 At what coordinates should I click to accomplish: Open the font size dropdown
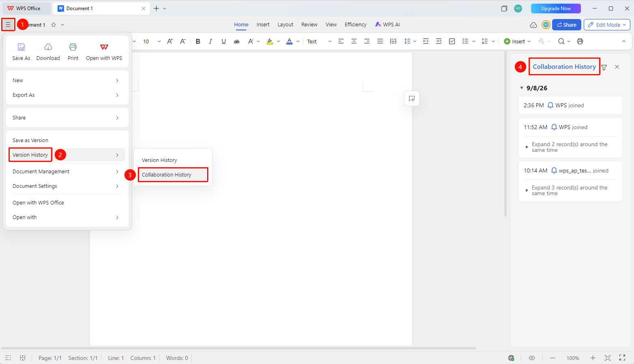point(159,41)
